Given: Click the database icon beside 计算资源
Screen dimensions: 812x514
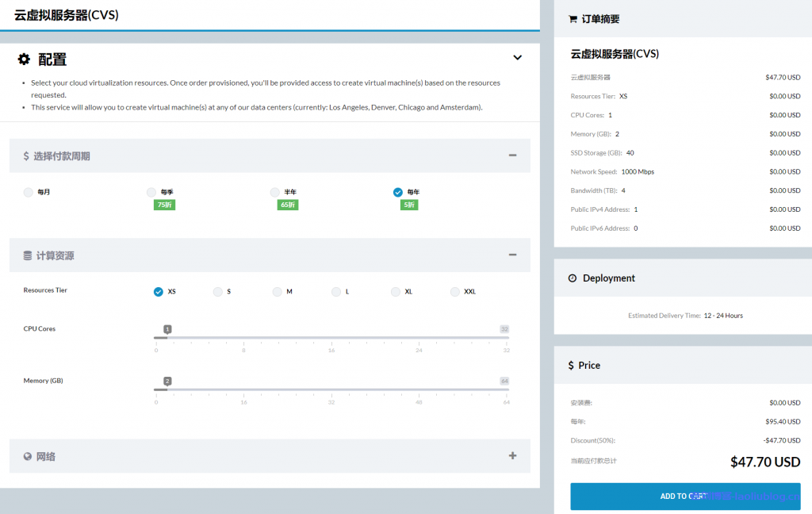Looking at the screenshot, I should [x=28, y=255].
